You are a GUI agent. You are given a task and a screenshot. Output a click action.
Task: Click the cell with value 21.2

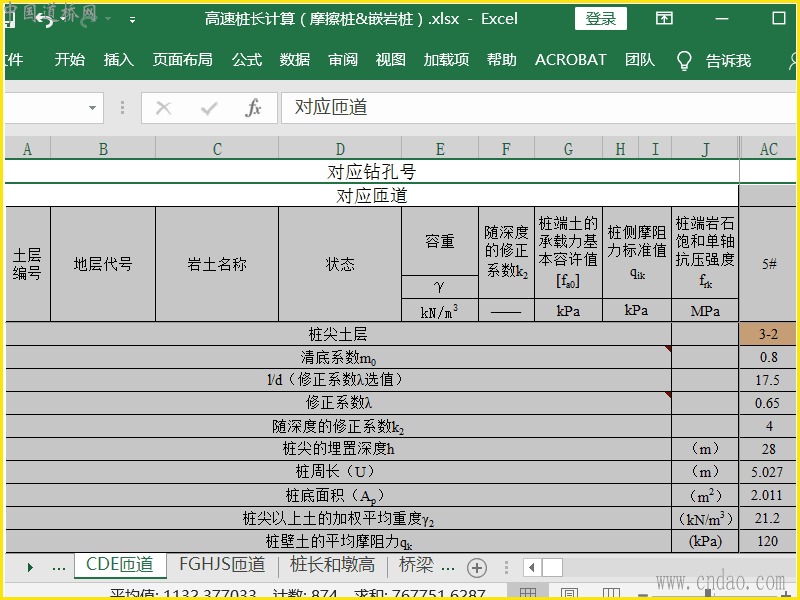tap(768, 518)
